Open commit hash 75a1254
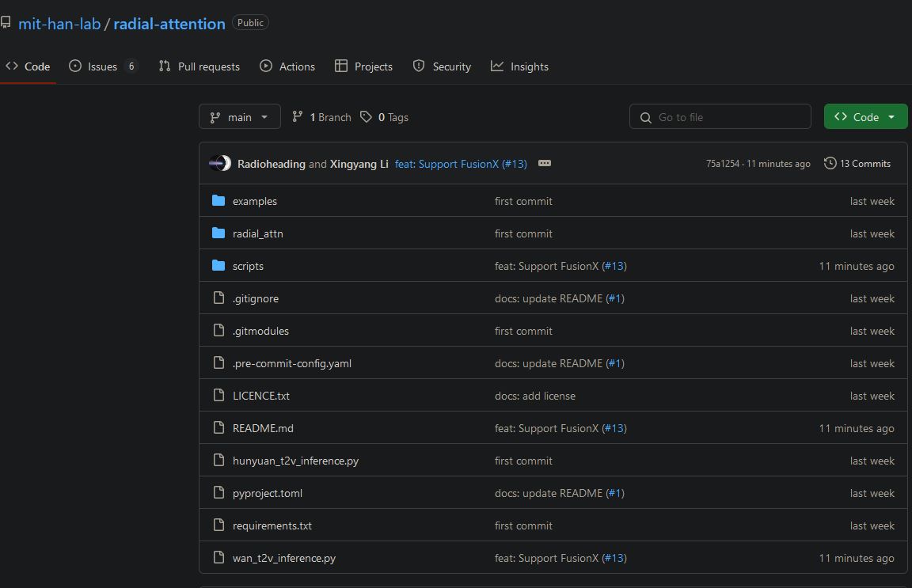The width and height of the screenshot is (912, 588). pos(722,164)
